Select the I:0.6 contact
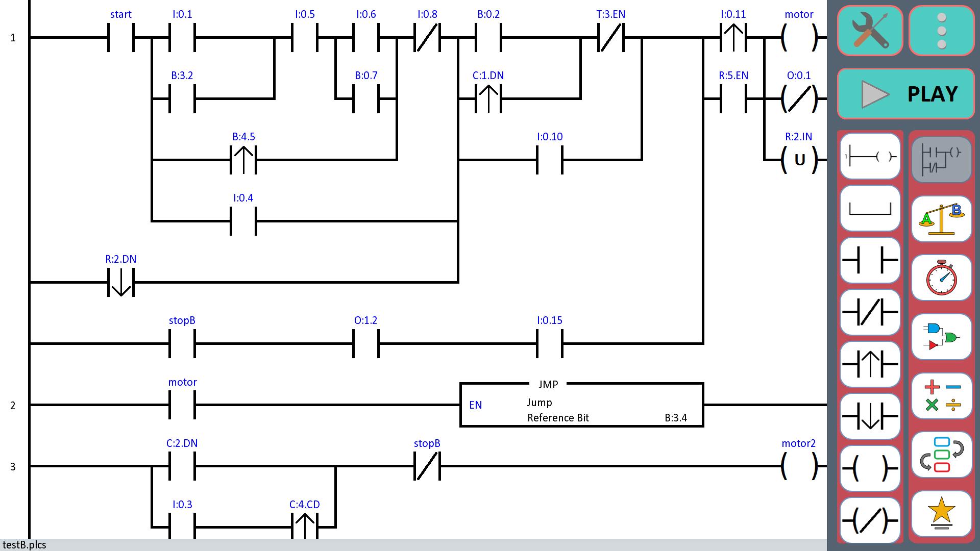Screen dimensions: 980x551 (x=366, y=38)
